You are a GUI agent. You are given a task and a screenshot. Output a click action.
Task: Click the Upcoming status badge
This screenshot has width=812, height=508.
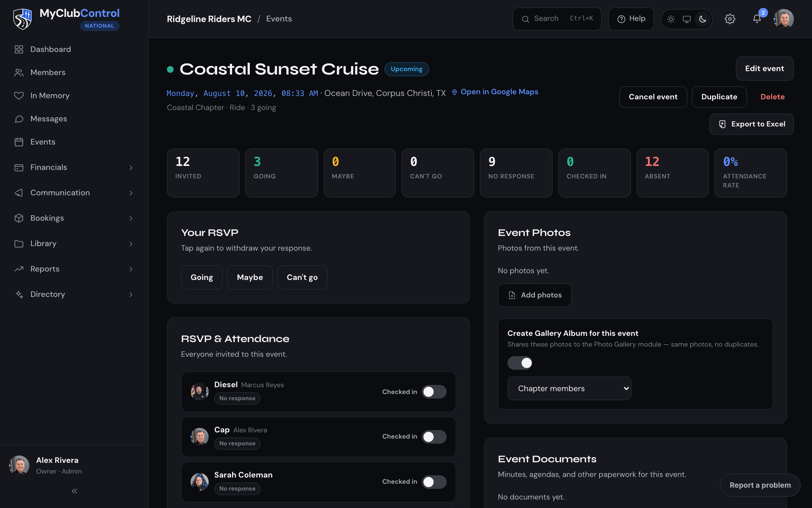406,69
